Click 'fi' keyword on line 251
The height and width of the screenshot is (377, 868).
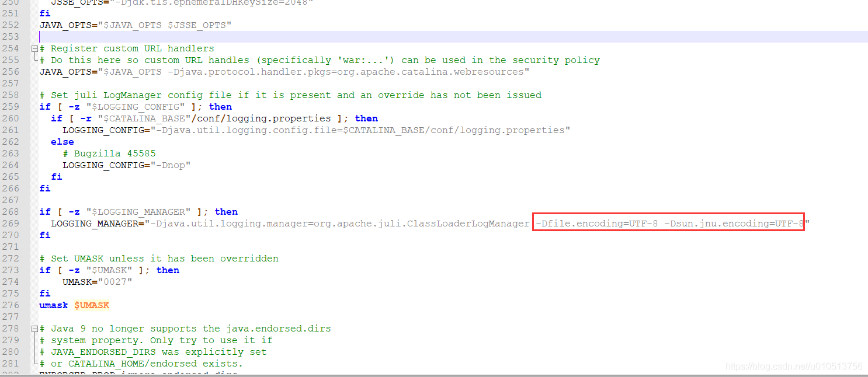(45, 13)
